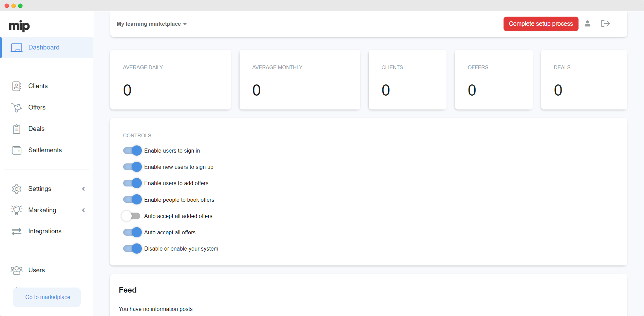Click the Marketing lightbulb icon

[x=17, y=210]
